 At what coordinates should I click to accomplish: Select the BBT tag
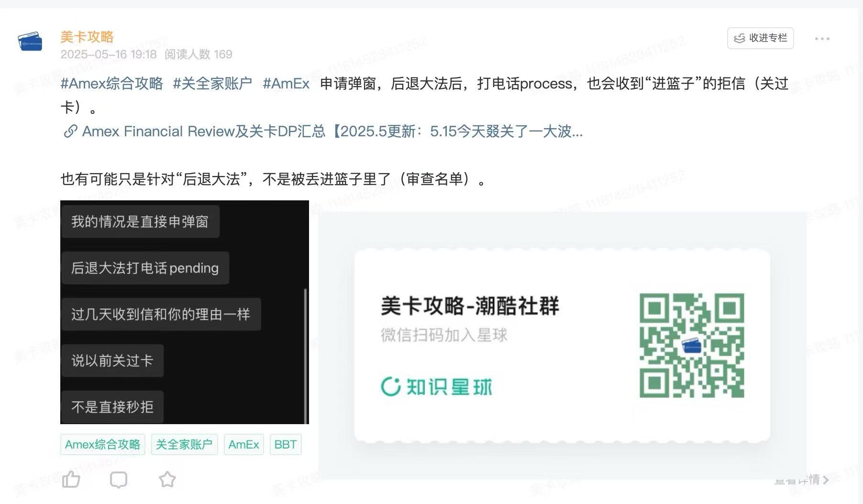coord(286,445)
